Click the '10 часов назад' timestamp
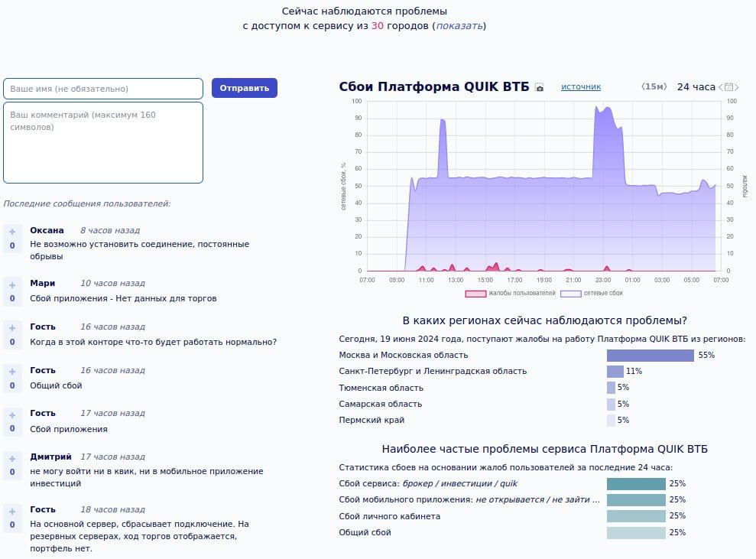This screenshot has width=756, height=559. 113,283
